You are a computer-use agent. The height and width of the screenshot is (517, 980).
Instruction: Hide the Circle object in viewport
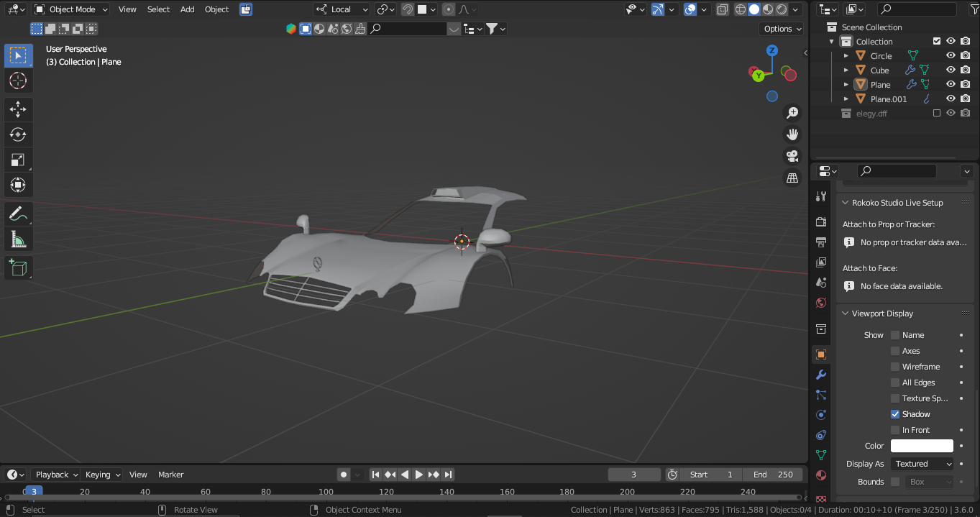coord(951,55)
